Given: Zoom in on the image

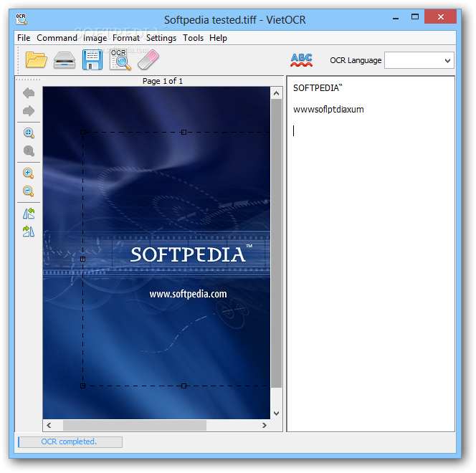Looking at the screenshot, I should pyautogui.click(x=28, y=173).
